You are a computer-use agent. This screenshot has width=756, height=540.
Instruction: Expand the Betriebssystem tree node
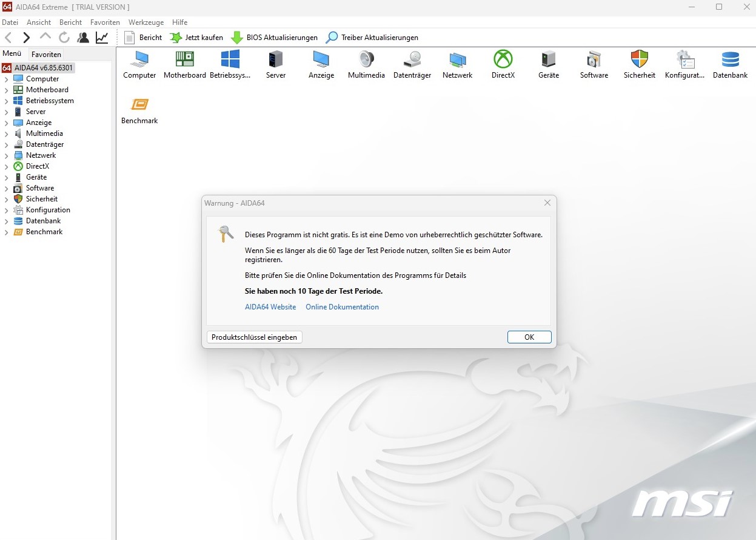point(7,101)
